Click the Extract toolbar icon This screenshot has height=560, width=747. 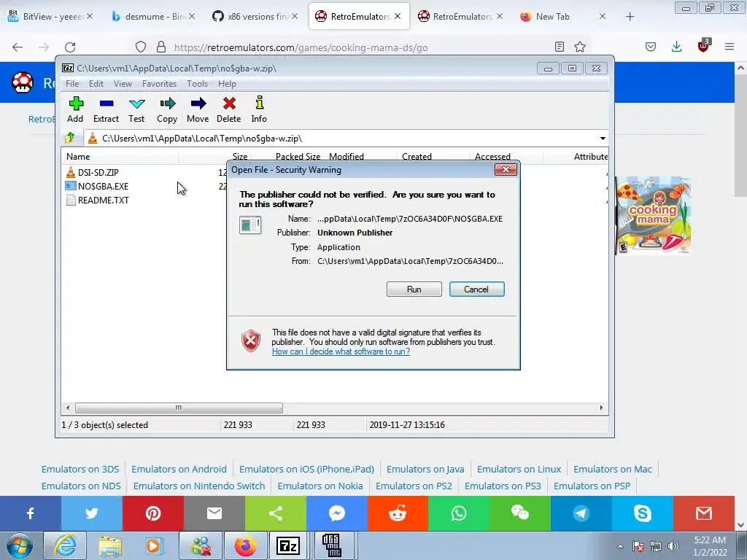107,110
